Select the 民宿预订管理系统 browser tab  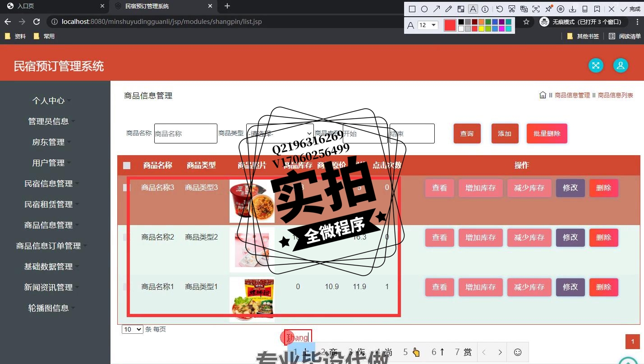[x=163, y=6]
